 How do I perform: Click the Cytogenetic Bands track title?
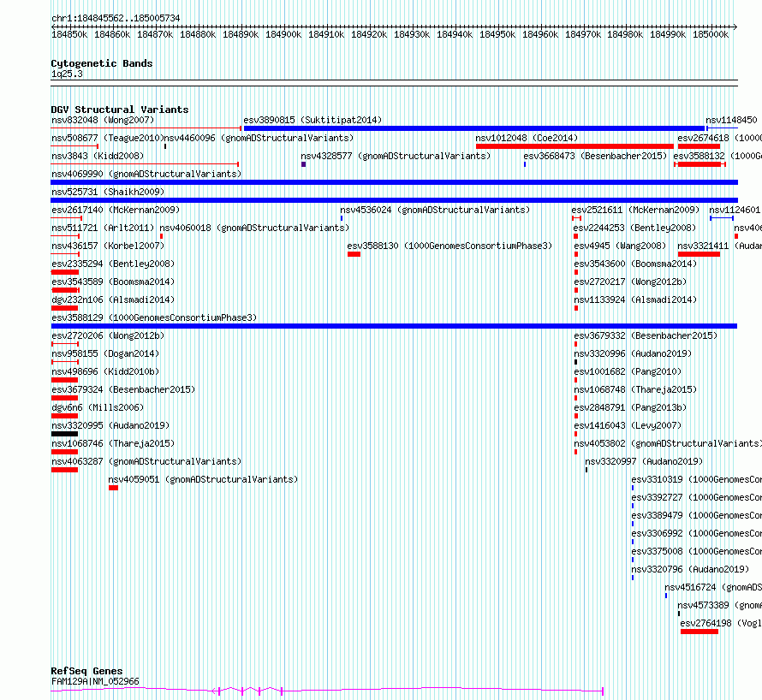click(x=102, y=63)
